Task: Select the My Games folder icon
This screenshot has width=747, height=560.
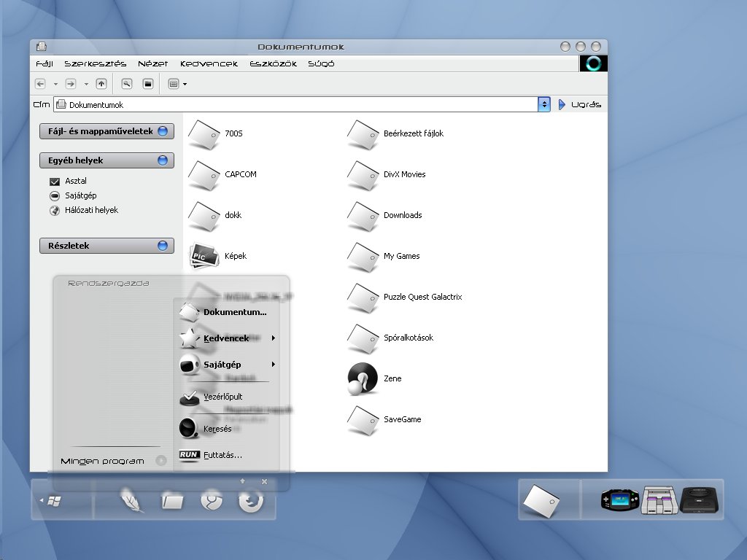Action: click(x=363, y=257)
